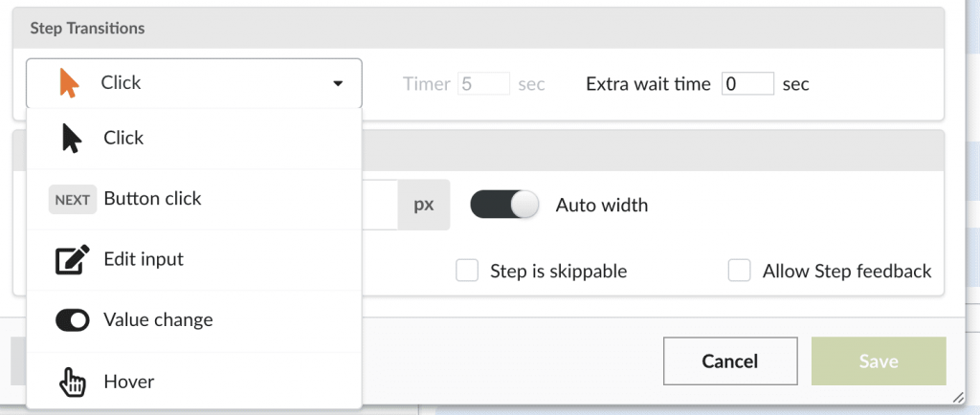The image size is (980, 415).
Task: Click the Cancel button
Action: [x=730, y=360]
